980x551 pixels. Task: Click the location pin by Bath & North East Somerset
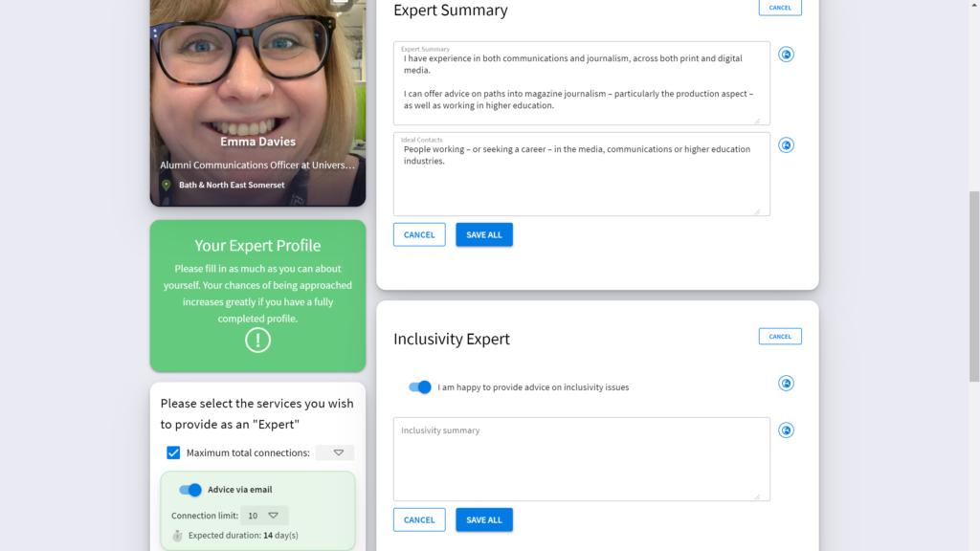[x=167, y=185]
